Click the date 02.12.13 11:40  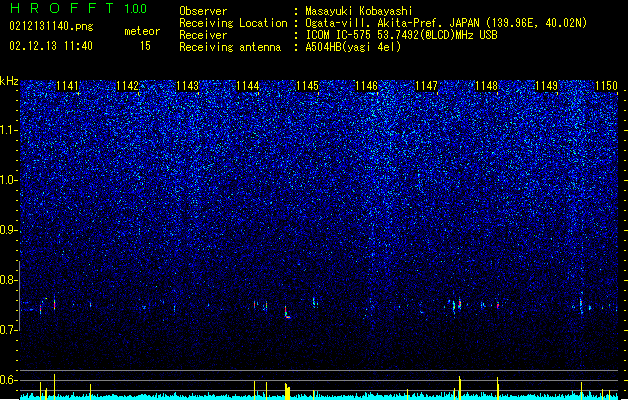pyautogui.click(x=51, y=46)
